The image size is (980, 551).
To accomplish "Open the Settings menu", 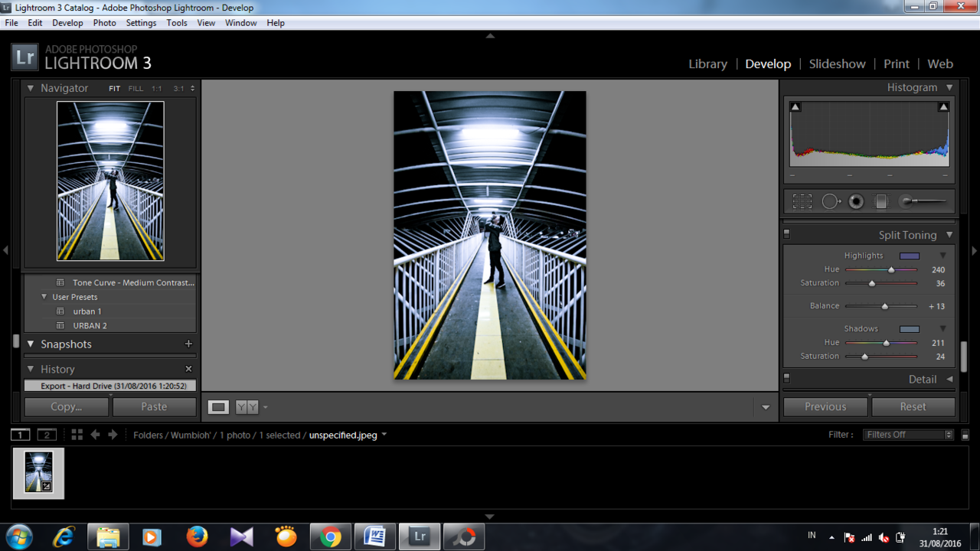I will tap(141, 23).
